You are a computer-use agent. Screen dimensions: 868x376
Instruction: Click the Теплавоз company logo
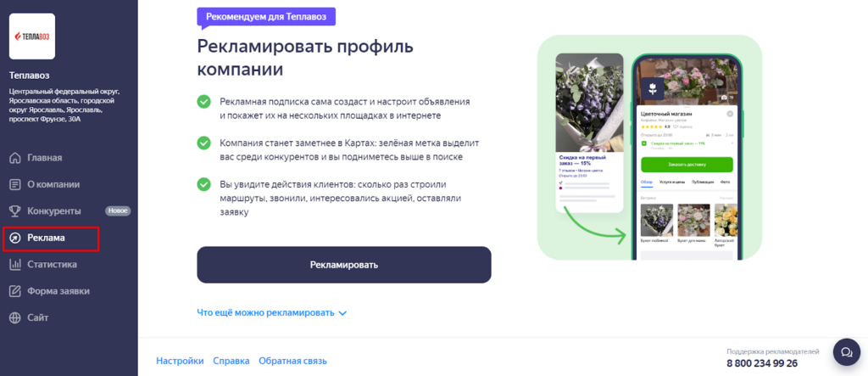32,36
